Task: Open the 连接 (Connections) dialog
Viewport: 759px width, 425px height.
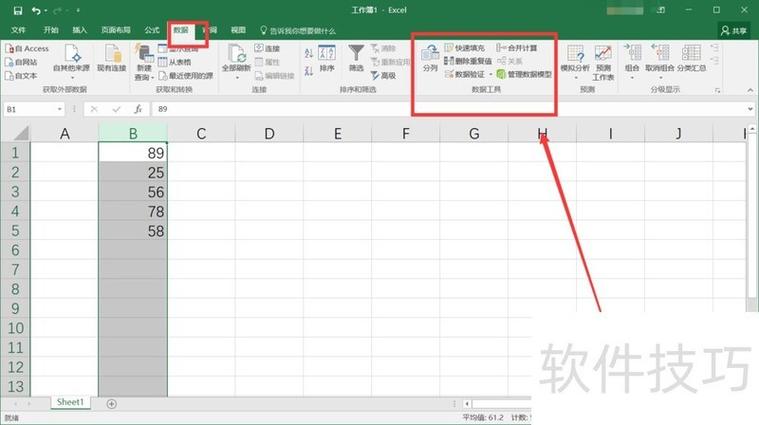Action: (x=267, y=48)
